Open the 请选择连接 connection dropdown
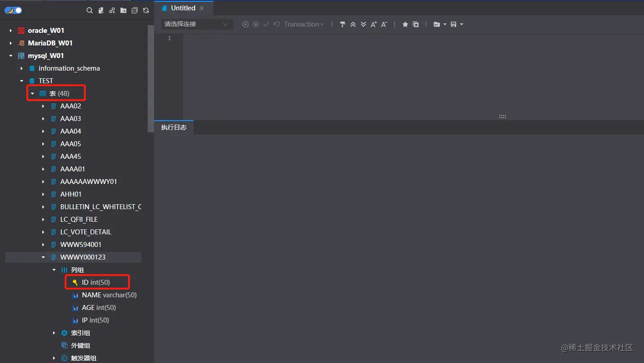 (196, 24)
